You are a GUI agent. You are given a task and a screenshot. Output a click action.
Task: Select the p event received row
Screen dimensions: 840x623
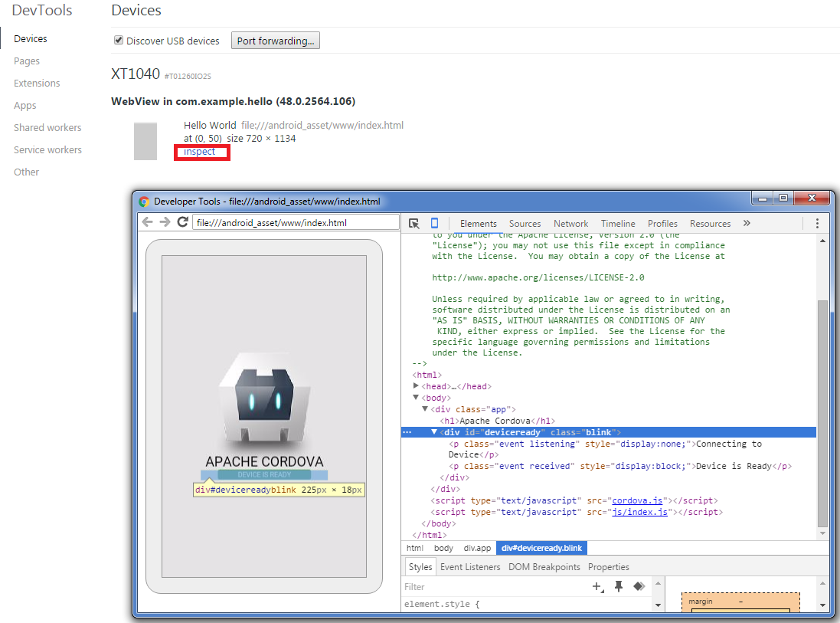click(619, 466)
